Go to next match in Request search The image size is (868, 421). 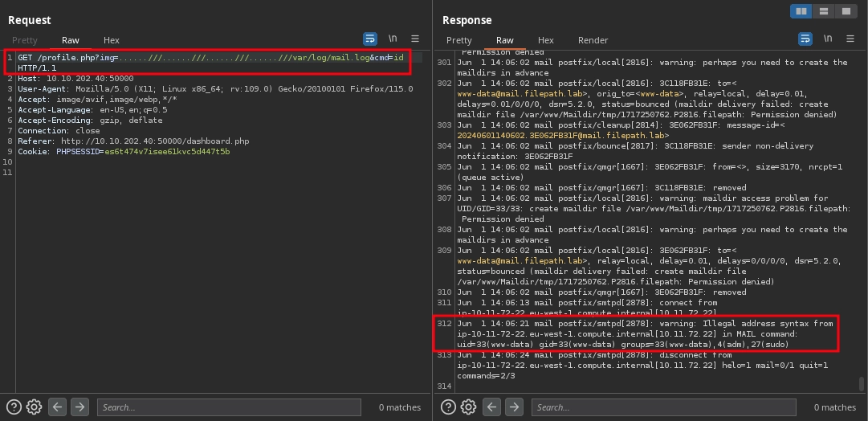pyautogui.click(x=79, y=407)
